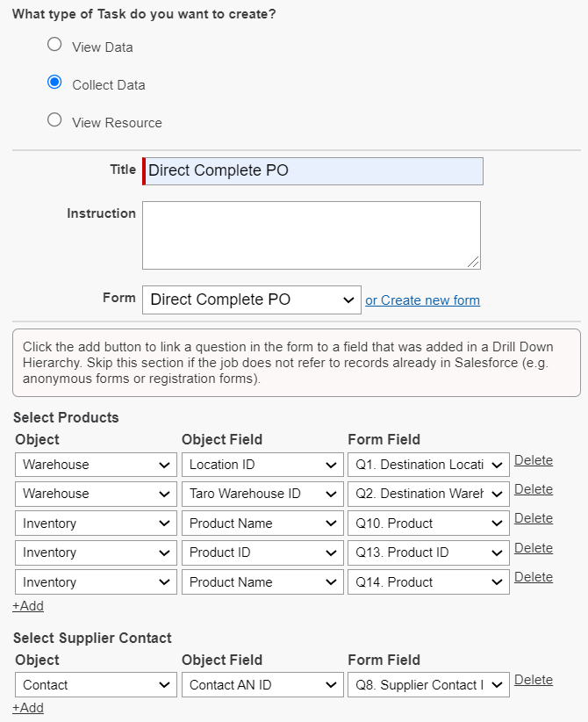588x722 pixels.
Task: Open the Warehouse Object dropdown in the Taro Warehouse ID row
Action: pos(96,494)
